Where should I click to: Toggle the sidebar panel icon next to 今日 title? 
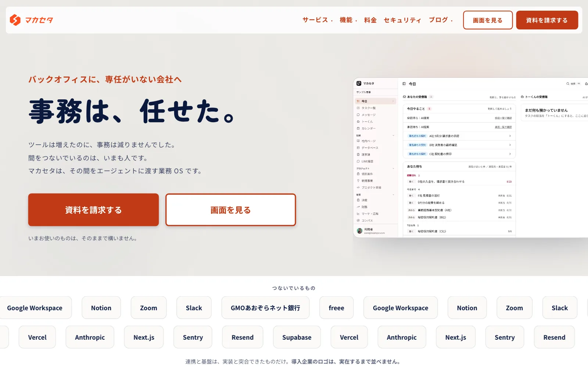pyautogui.click(x=404, y=84)
